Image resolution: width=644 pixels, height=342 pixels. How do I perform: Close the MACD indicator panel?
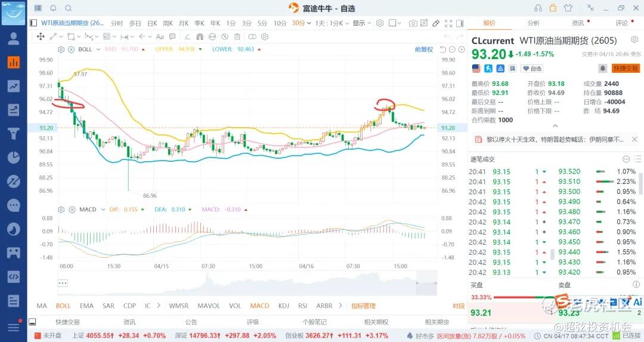click(70, 209)
